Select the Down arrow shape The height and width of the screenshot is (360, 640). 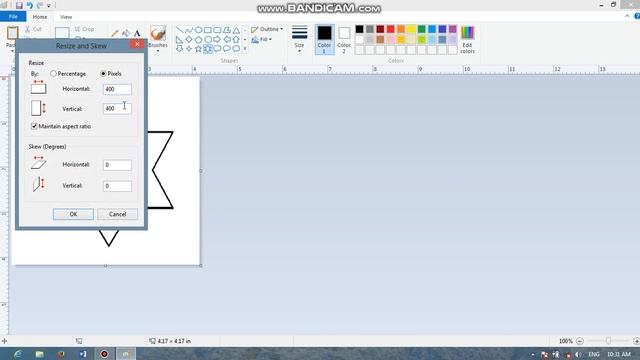click(179, 49)
